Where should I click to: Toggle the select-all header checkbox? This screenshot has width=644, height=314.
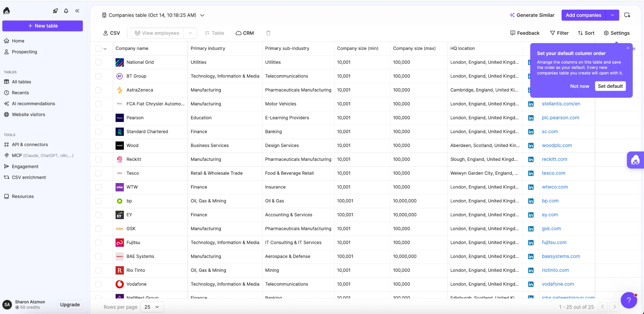pyautogui.click(x=99, y=49)
